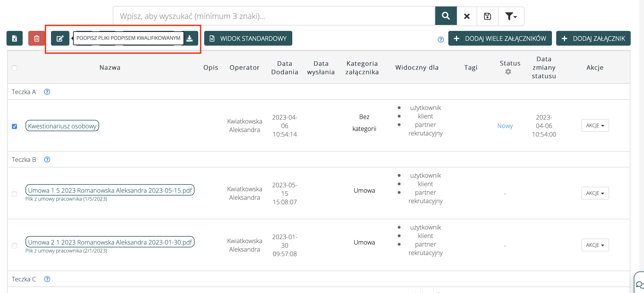Click the red trash delete button
The height and width of the screenshot is (293, 644).
coord(37,38)
